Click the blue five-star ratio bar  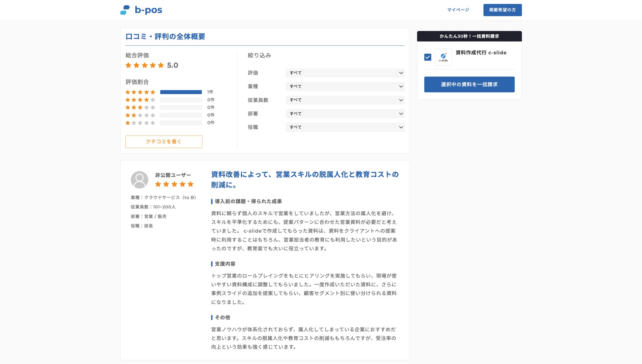pyautogui.click(x=181, y=92)
